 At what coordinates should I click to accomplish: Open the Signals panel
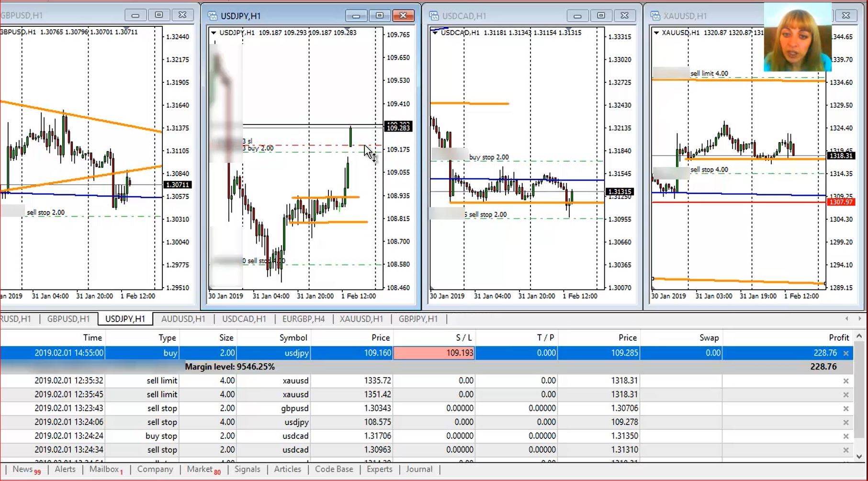(248, 470)
